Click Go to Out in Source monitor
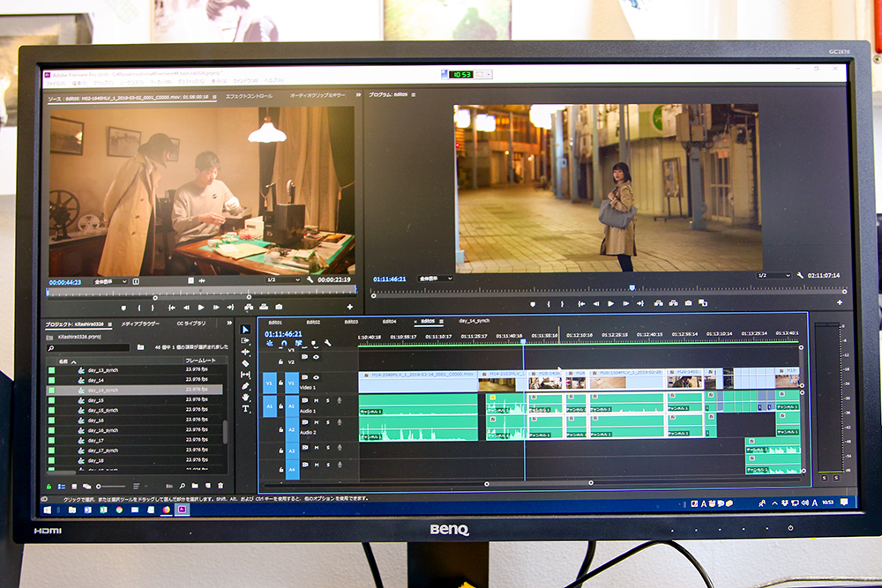This screenshot has width=882, height=588. (x=230, y=308)
